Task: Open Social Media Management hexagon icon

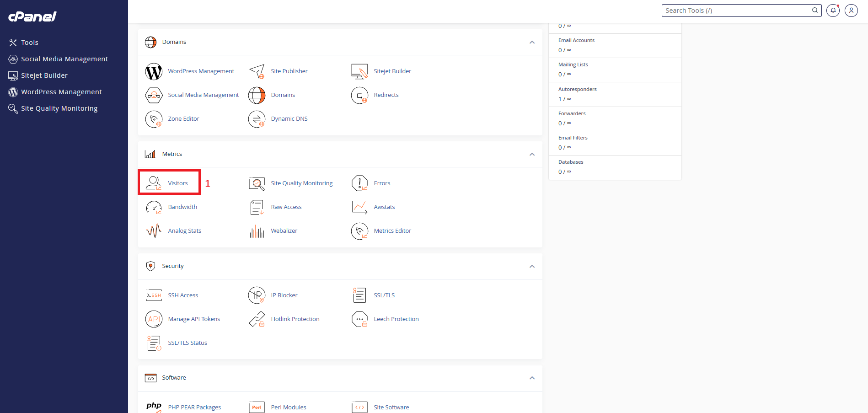Action: 154,95
